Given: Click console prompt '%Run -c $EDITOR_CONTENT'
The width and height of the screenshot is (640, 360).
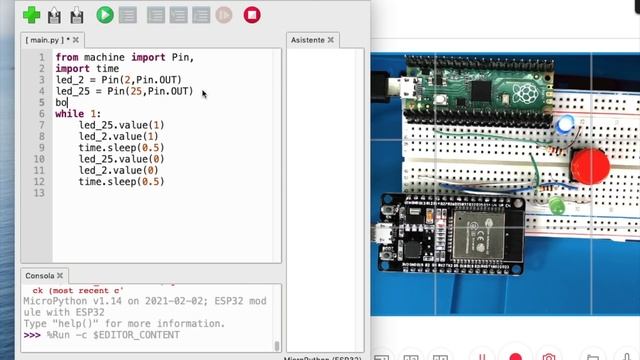Looking at the screenshot, I should 113,335.
